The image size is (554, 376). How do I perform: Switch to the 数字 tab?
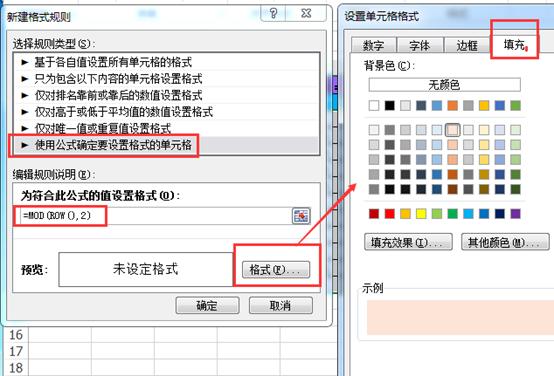[x=373, y=45]
